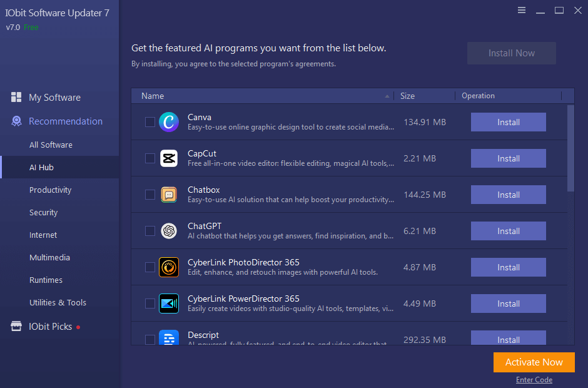Click the CyberLink PowerDirector 365 icon
588x388 pixels.
point(169,304)
